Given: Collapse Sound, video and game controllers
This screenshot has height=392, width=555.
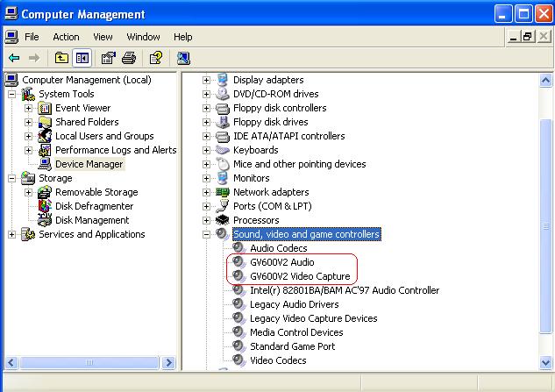Looking at the screenshot, I should pyautogui.click(x=206, y=234).
